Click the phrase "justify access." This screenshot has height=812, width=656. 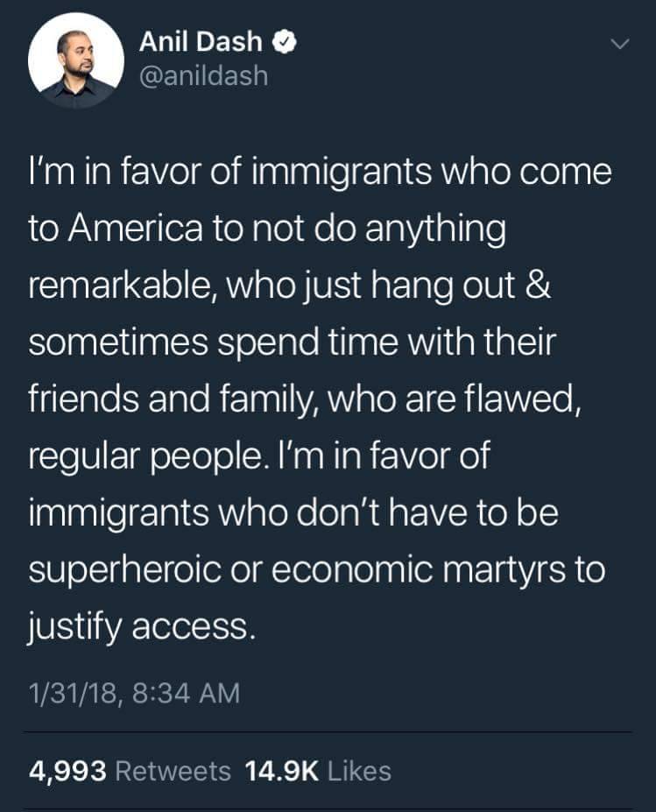(141, 627)
